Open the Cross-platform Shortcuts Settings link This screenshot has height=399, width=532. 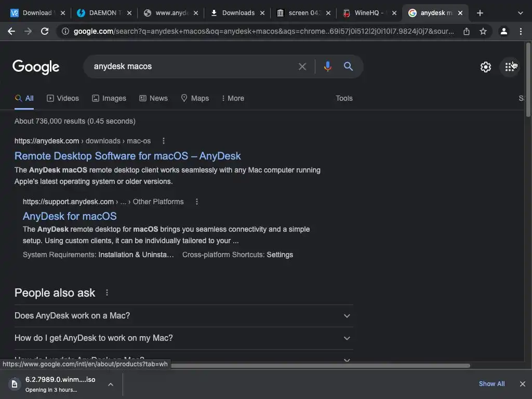pyautogui.click(x=280, y=255)
